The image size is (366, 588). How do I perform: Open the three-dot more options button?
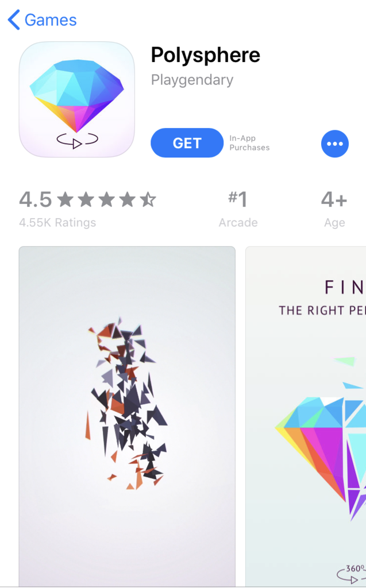[x=335, y=144]
